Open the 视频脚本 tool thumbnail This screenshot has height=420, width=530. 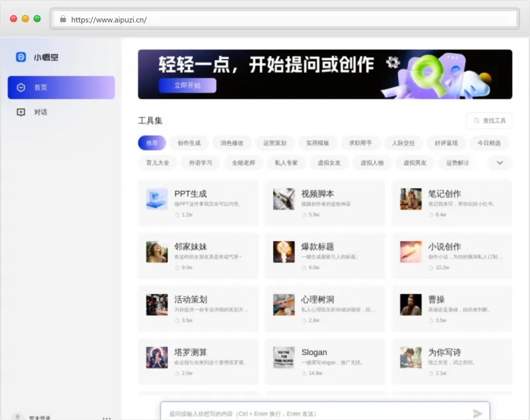point(284,199)
